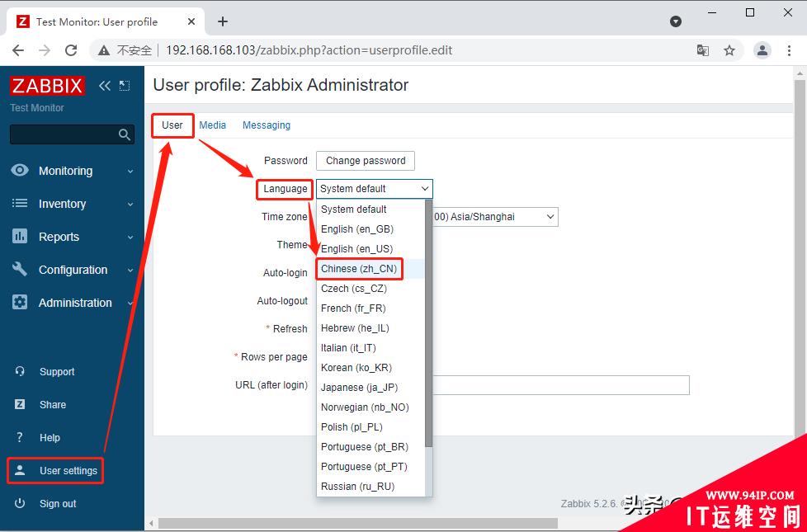The width and height of the screenshot is (807, 532).
Task: Open the Time zone Asia/Shanghai dropdown
Action: pos(495,217)
